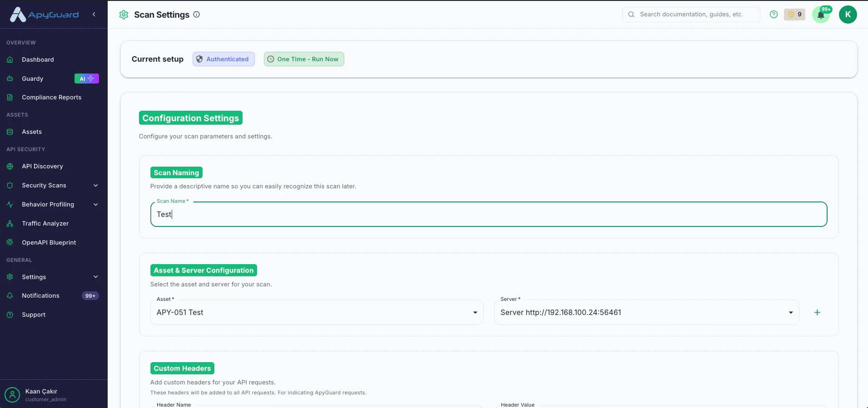Click the Search documentation field
The width and height of the screenshot is (868, 408).
click(691, 15)
